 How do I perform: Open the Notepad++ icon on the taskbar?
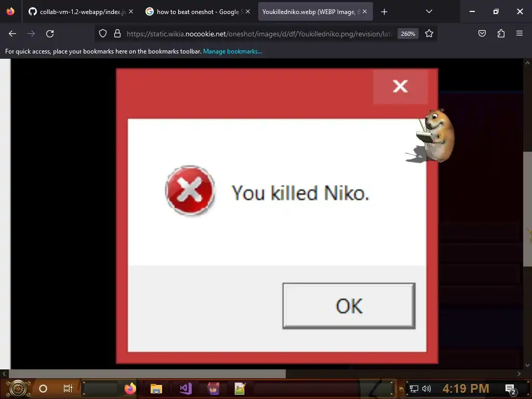pyautogui.click(x=240, y=389)
